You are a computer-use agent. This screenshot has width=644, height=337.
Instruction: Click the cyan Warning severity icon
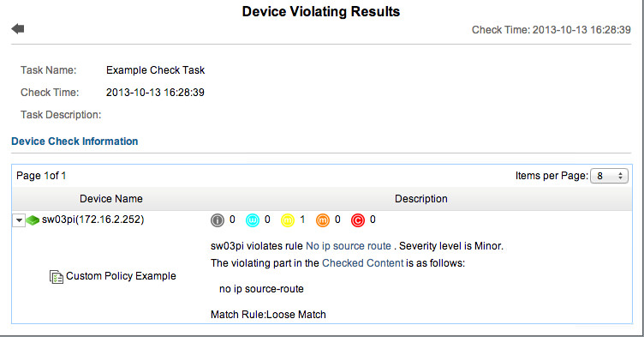[x=253, y=220]
